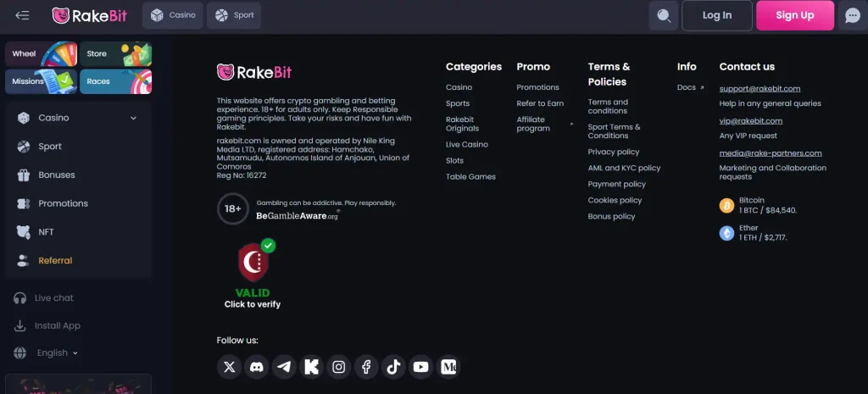
Task: Click the Sign Up button
Action: (795, 15)
